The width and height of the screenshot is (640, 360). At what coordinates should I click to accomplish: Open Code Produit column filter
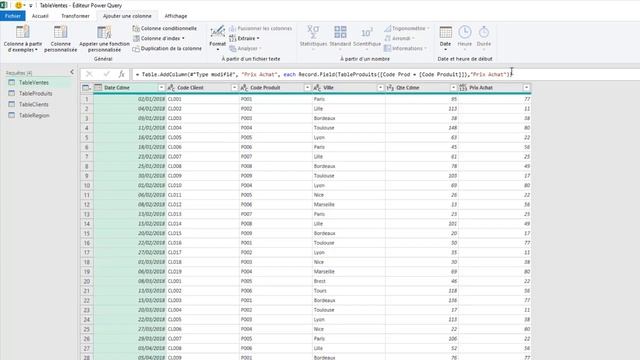[307, 88]
